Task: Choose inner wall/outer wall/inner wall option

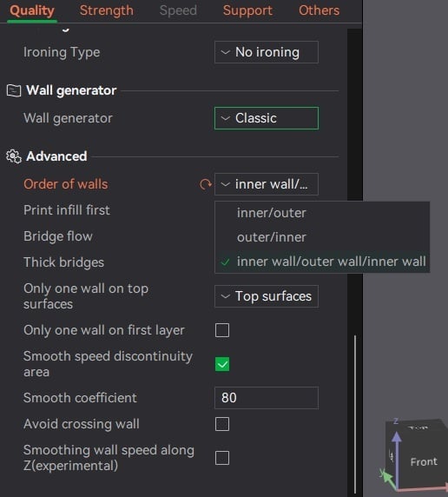Action: click(322, 262)
